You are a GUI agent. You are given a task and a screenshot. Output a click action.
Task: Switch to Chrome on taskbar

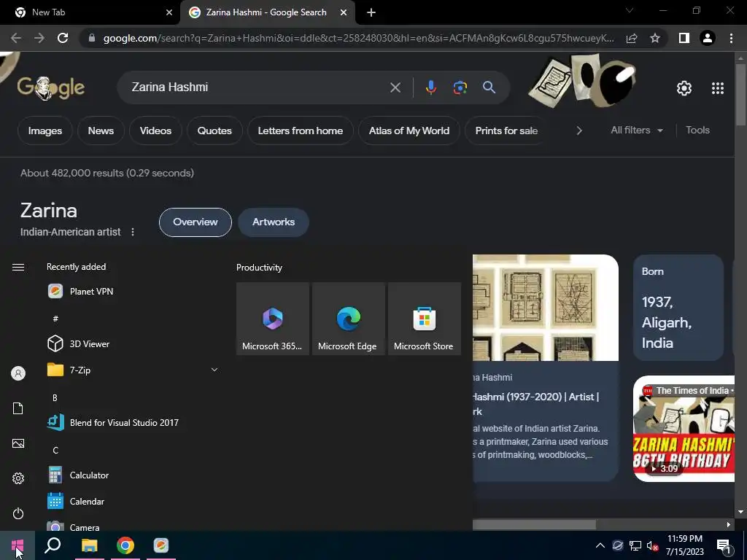125,545
